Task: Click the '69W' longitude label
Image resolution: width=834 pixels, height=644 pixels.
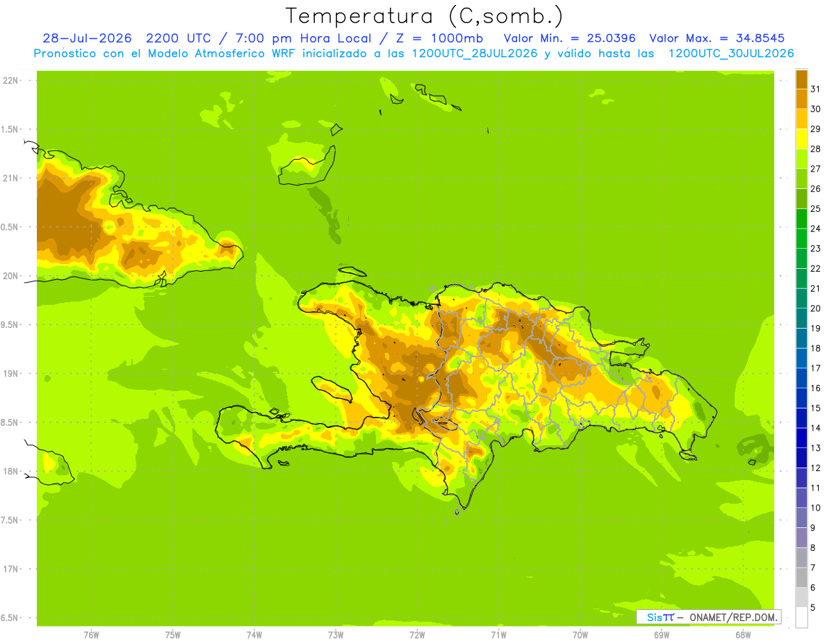Action: (x=662, y=635)
